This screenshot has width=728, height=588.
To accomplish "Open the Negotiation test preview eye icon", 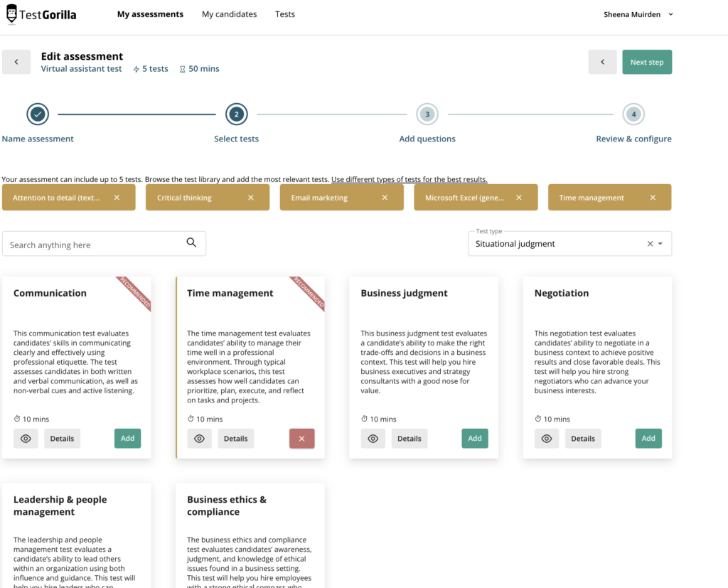I will pos(546,438).
